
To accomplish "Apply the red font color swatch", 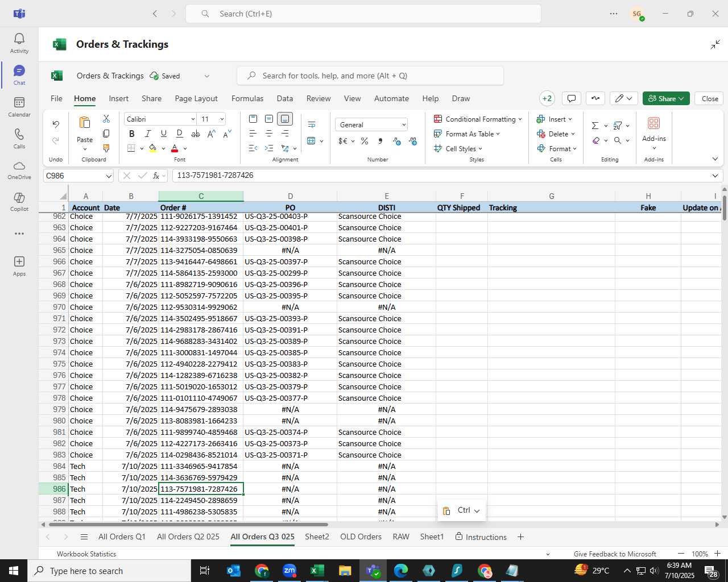I will 175,148.
